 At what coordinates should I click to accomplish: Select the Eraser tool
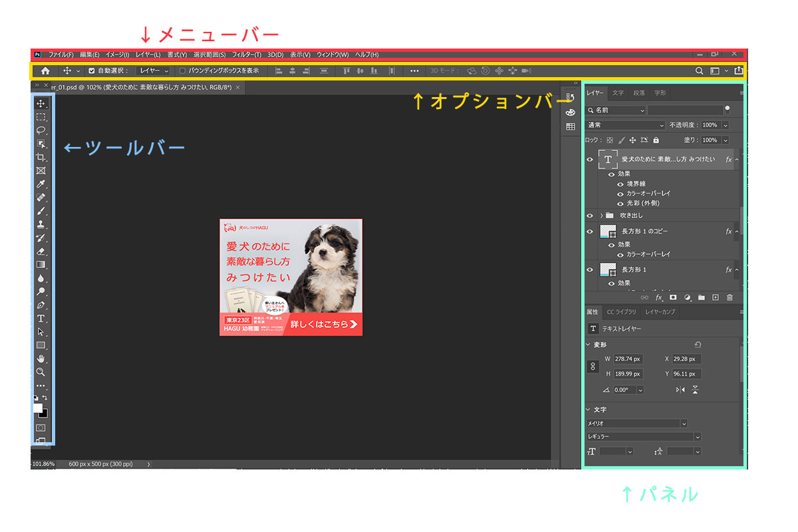[x=41, y=251]
